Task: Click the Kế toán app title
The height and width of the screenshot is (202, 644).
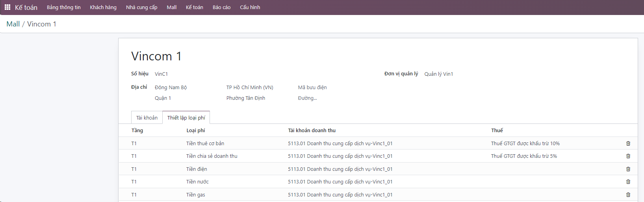Action: click(26, 7)
